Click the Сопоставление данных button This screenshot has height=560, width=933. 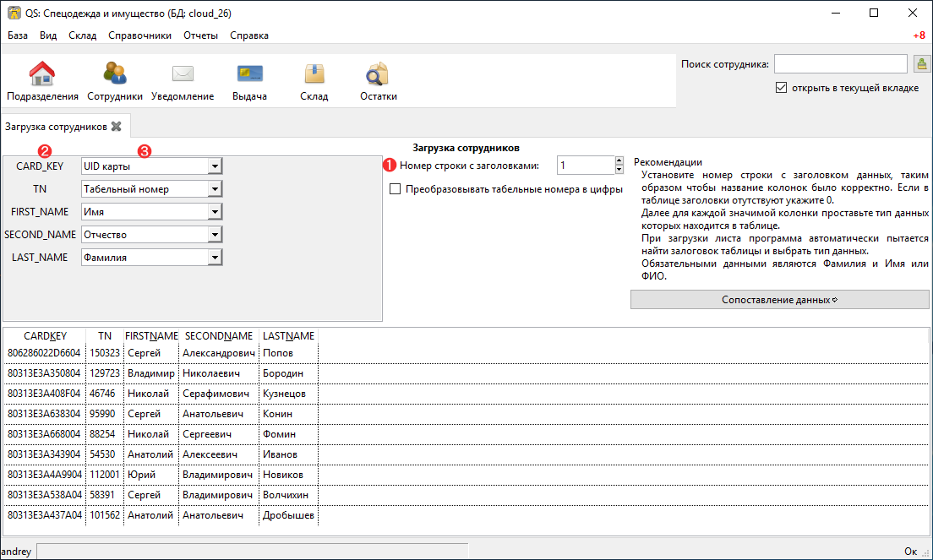pos(779,300)
